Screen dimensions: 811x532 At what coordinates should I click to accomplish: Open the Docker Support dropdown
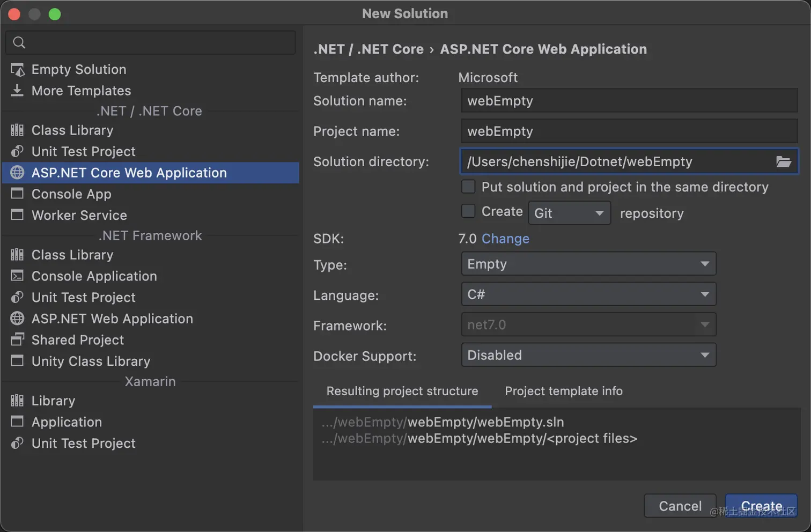pos(588,355)
